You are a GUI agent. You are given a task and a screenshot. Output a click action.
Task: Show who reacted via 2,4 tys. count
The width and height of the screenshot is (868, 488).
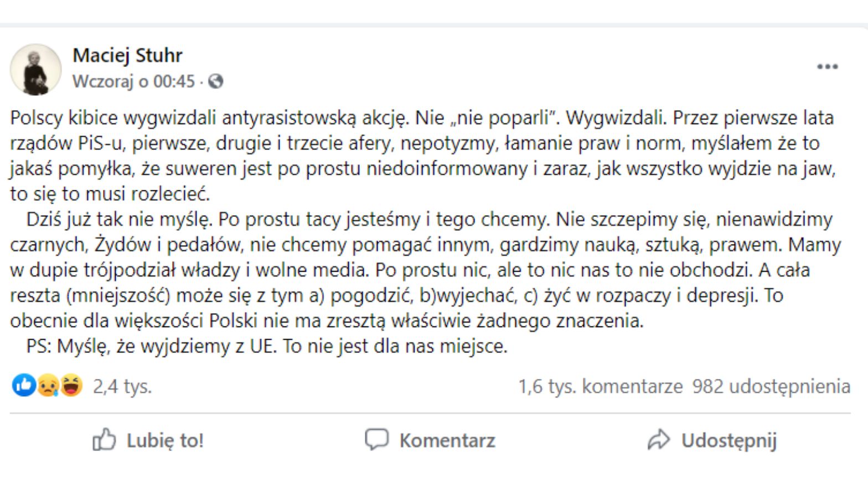coord(122,386)
